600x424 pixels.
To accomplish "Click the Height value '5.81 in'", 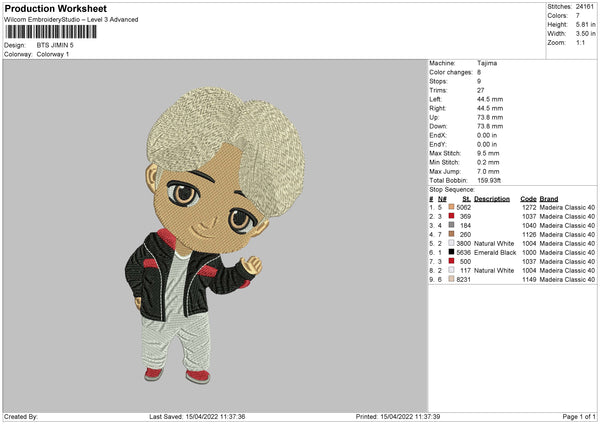I will pos(585,24).
